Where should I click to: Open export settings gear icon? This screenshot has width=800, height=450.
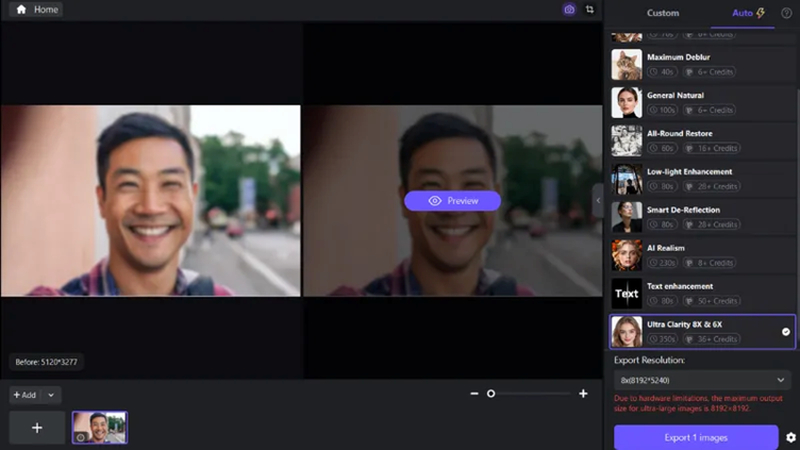click(x=791, y=437)
